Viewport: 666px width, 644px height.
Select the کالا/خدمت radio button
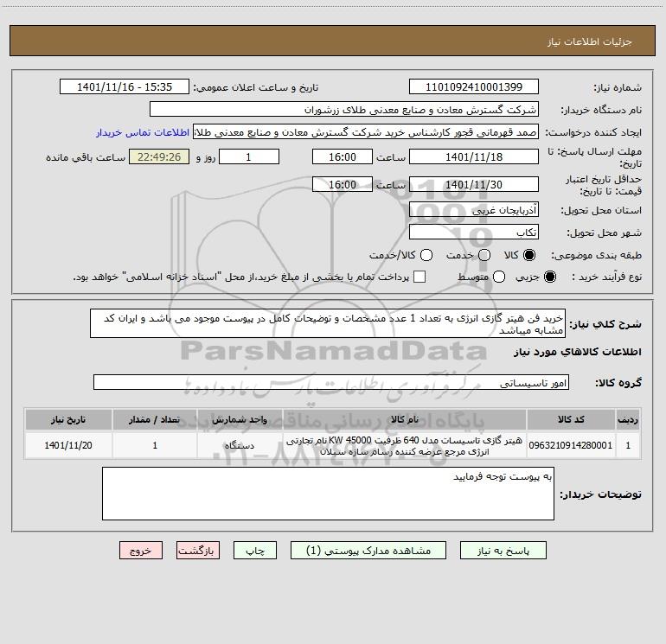coord(426,255)
